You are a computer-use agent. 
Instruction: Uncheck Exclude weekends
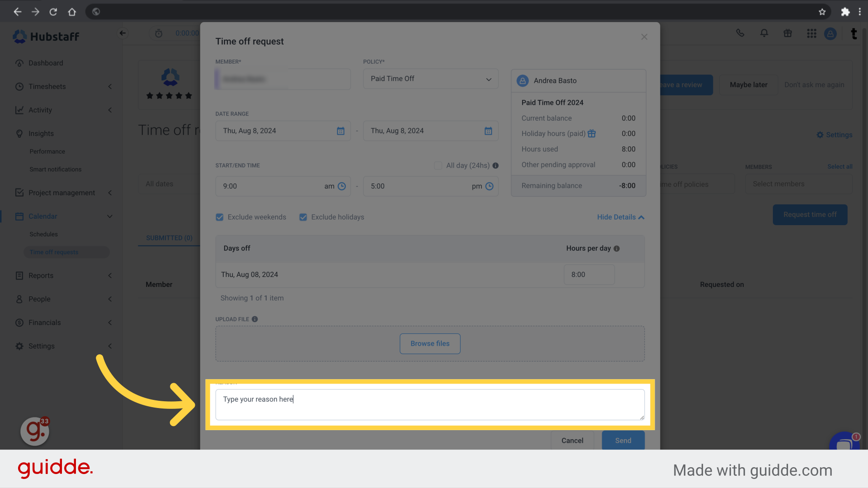pos(219,217)
